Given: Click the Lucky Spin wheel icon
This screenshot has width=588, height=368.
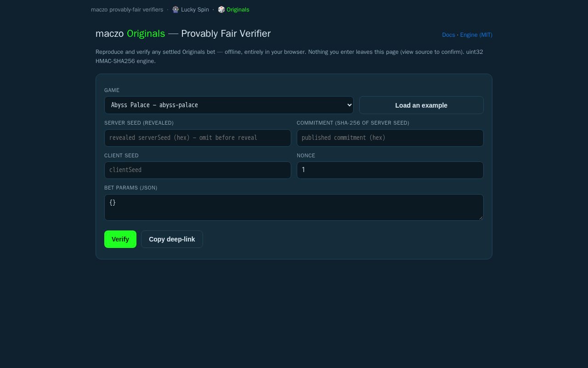Looking at the screenshot, I should coord(175,10).
